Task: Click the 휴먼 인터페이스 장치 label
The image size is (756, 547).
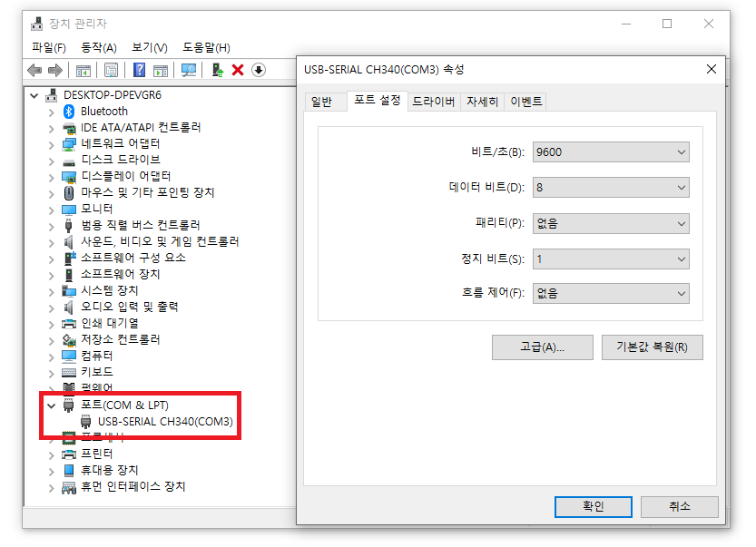Action: click(133, 487)
